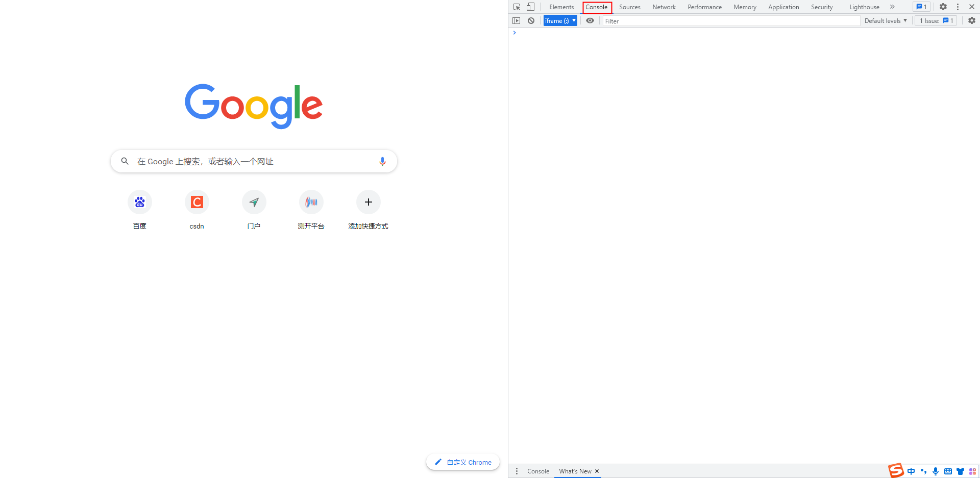This screenshot has width=980, height=478.
Task: Click the Sogou input method S logo
Action: click(896, 470)
